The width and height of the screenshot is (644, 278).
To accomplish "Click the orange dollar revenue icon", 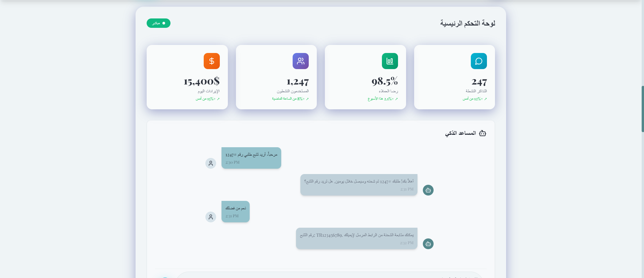I will [211, 61].
